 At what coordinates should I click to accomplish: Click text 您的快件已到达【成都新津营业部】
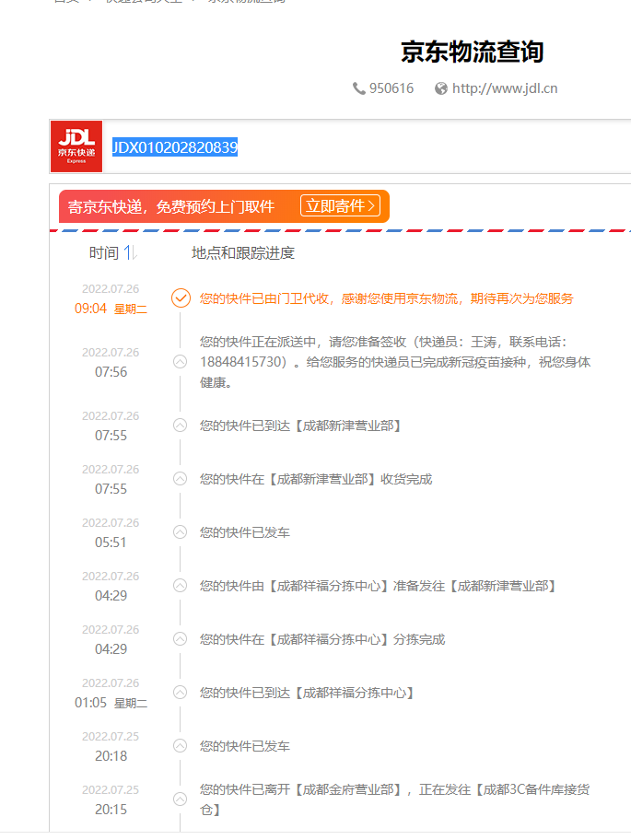301,426
